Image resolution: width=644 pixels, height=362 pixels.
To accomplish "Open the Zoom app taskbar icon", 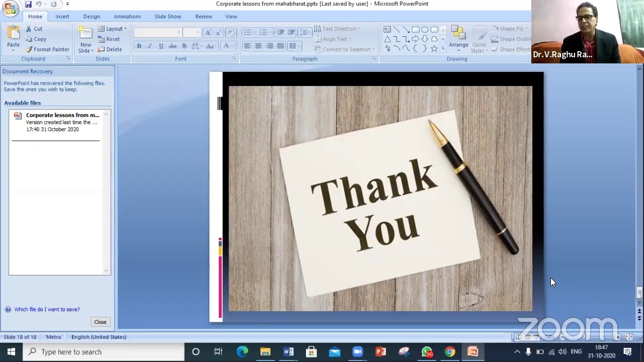I will coord(357,352).
